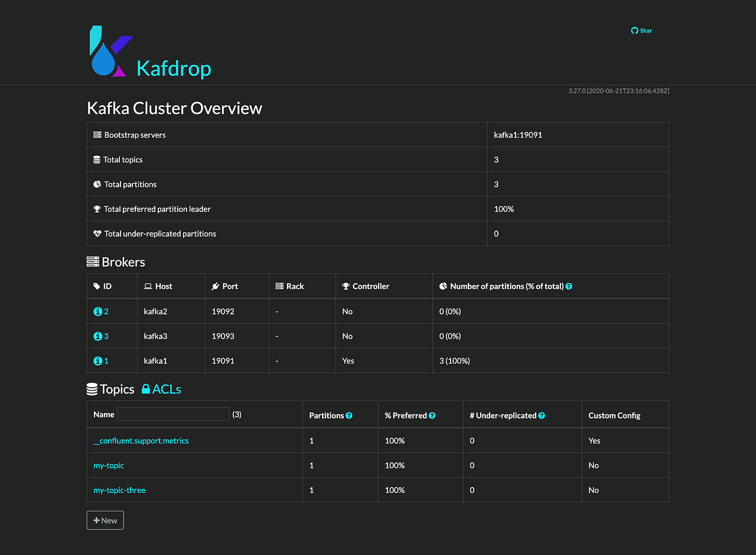
Task: Open the __confluent.support.metrics topic
Action: [x=141, y=440]
